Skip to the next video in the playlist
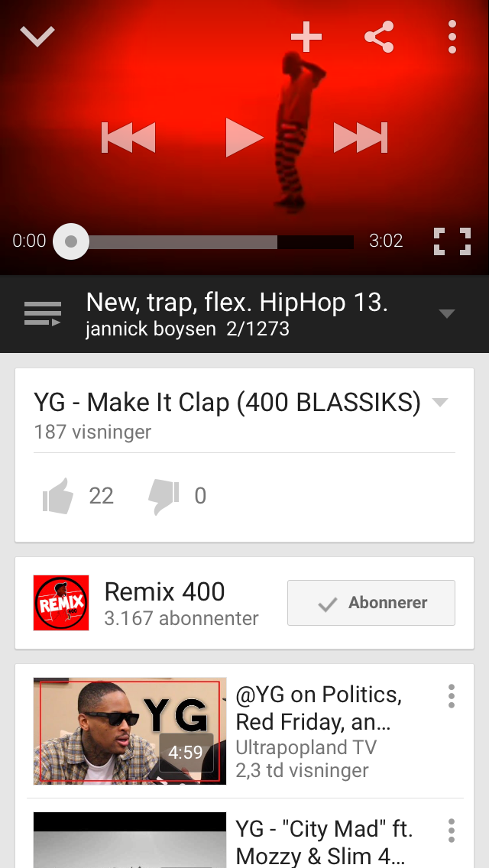489x868 pixels. click(x=361, y=137)
